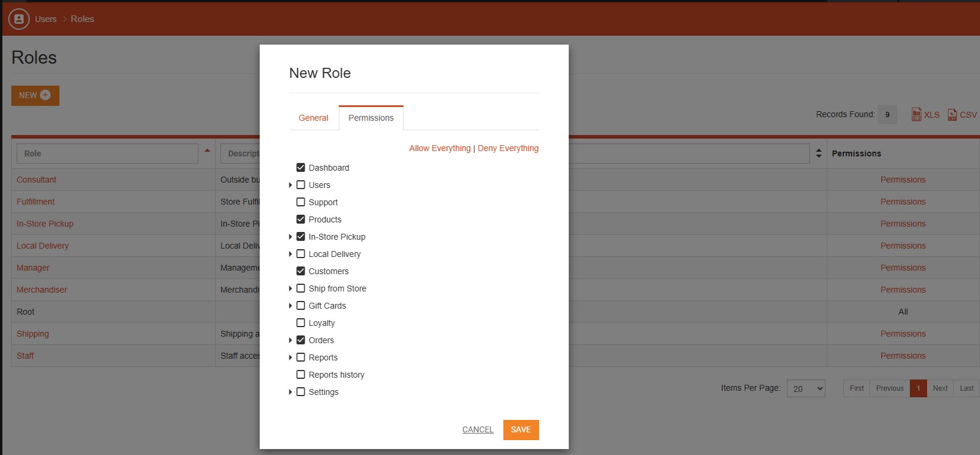Viewport: 980px width, 455px height.
Task: Expand the In-Store Pickup permission tree
Action: 291,237
